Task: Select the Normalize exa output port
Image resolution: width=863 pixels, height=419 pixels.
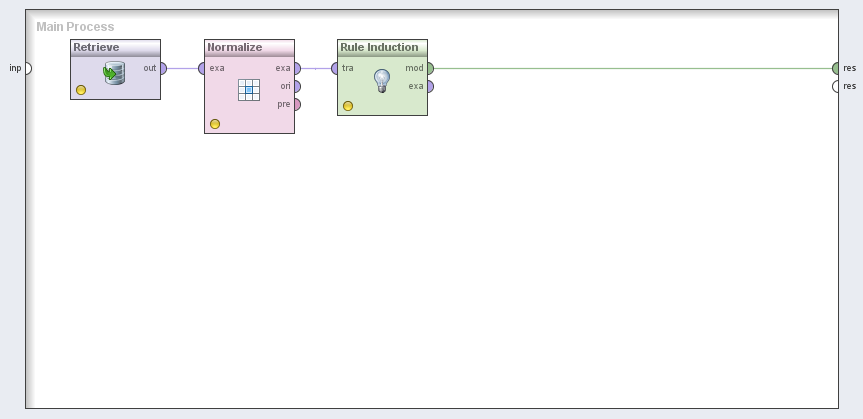Action: (x=297, y=69)
